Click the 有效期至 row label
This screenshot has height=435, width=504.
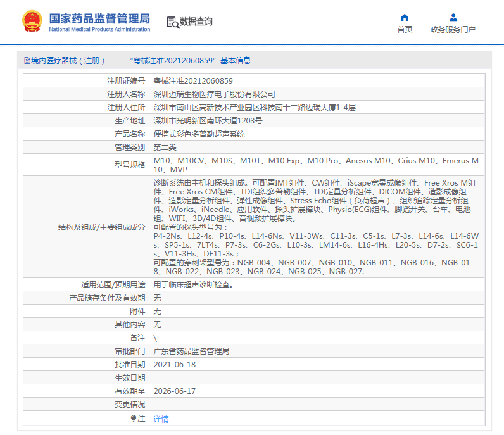[x=130, y=391]
